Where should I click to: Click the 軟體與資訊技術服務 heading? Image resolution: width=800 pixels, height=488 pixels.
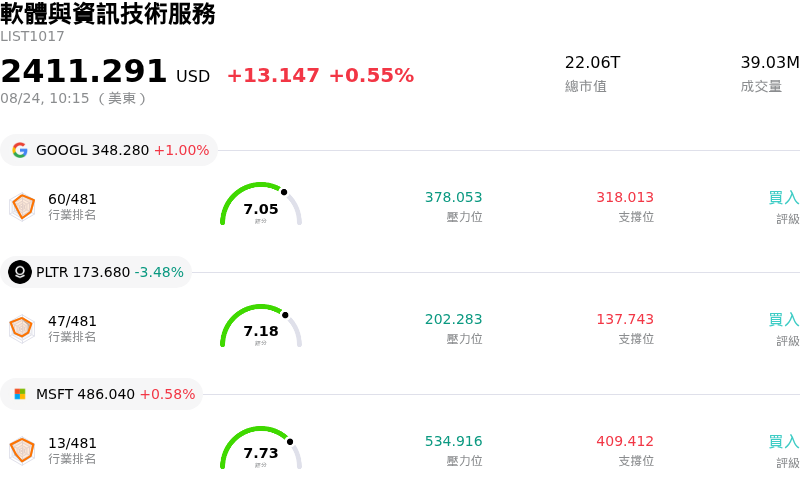(x=108, y=14)
